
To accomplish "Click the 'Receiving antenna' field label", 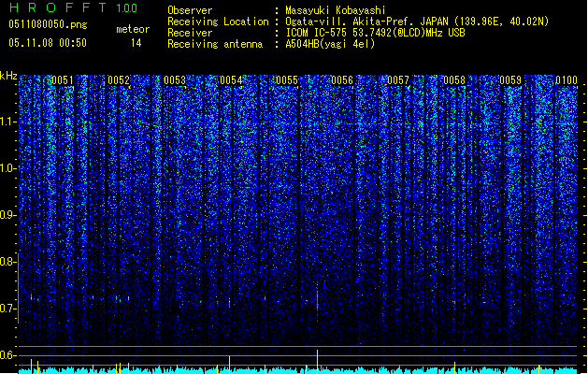I will point(215,44).
